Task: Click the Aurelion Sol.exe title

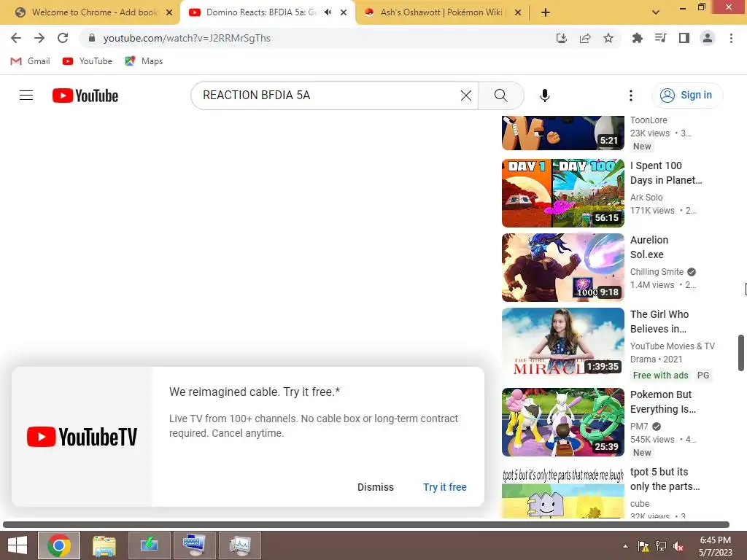Action: pos(649,247)
